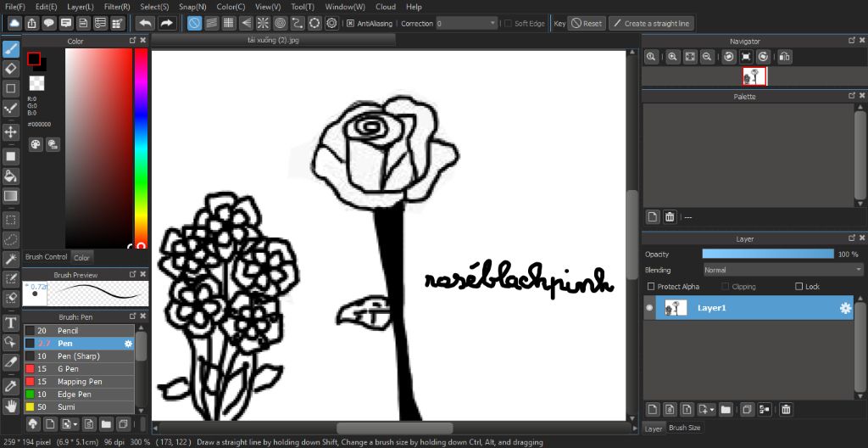Fit canvas to window in Navigator
Image resolution: width=868 pixels, height=448 pixels.
click(690, 57)
